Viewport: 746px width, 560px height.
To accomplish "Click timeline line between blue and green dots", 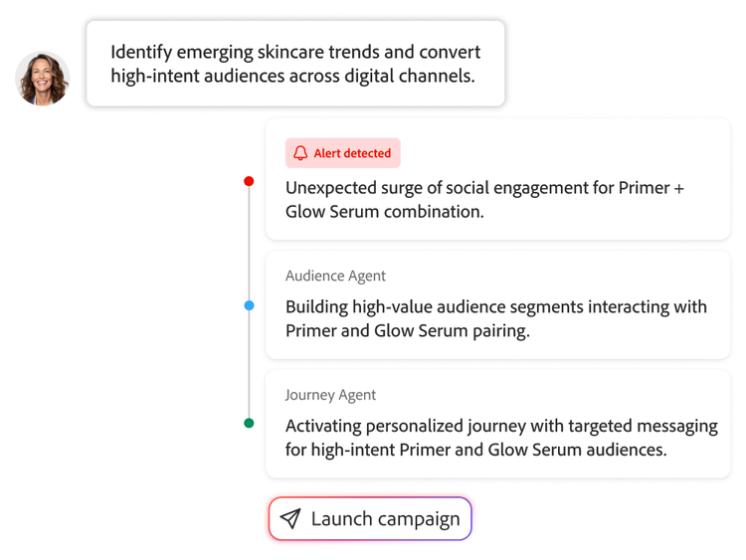I will pos(249,364).
